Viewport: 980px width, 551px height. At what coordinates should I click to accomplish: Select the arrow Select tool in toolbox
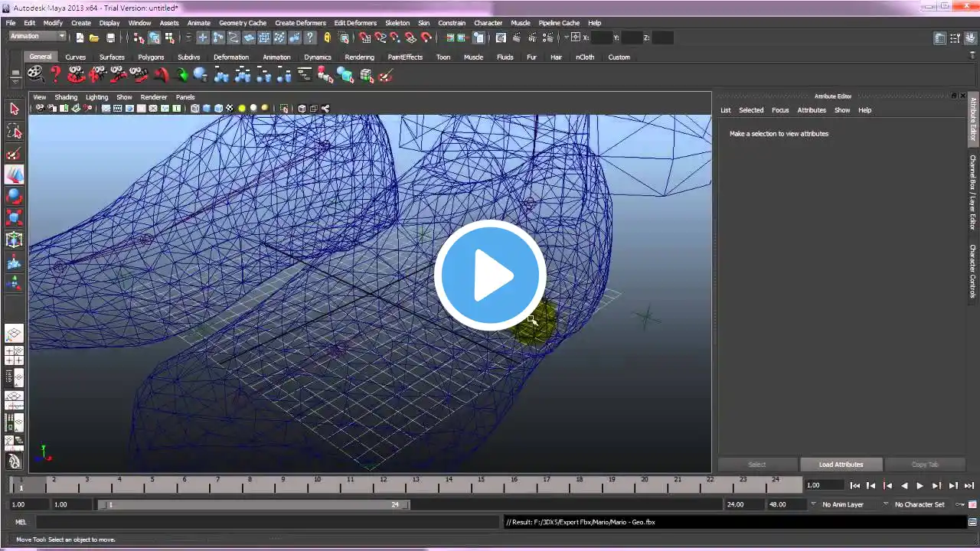(14, 109)
